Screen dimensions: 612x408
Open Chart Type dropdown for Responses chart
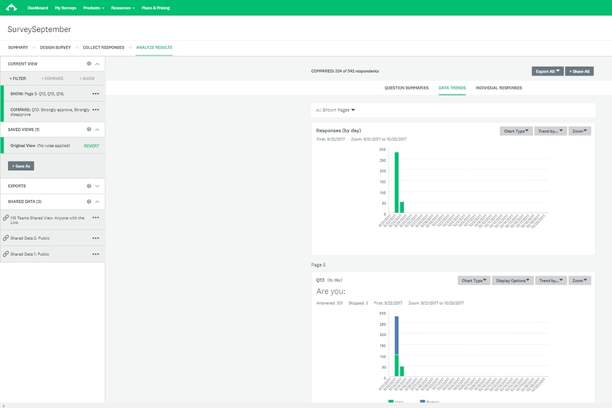pos(516,131)
